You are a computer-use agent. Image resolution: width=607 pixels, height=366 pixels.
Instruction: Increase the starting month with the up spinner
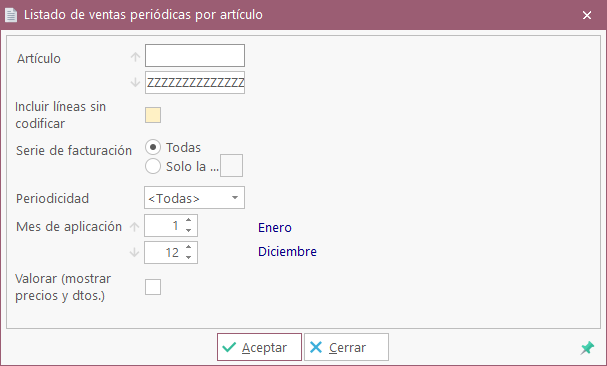point(189,220)
